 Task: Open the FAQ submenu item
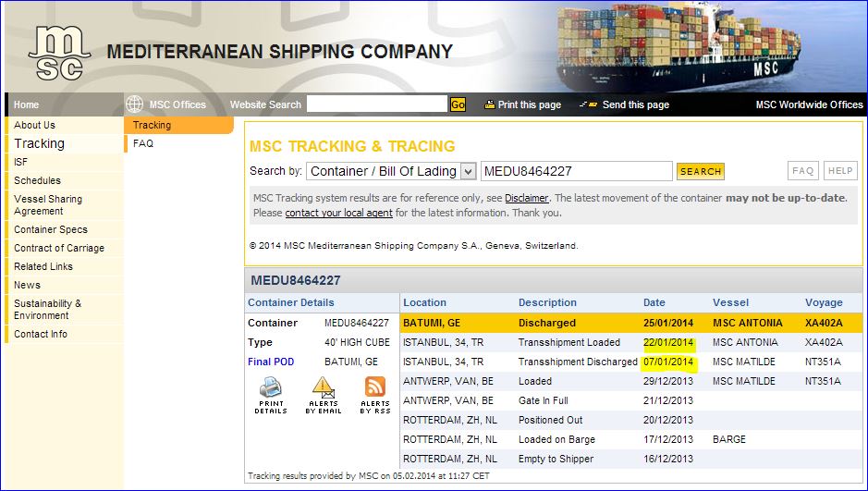(143, 143)
